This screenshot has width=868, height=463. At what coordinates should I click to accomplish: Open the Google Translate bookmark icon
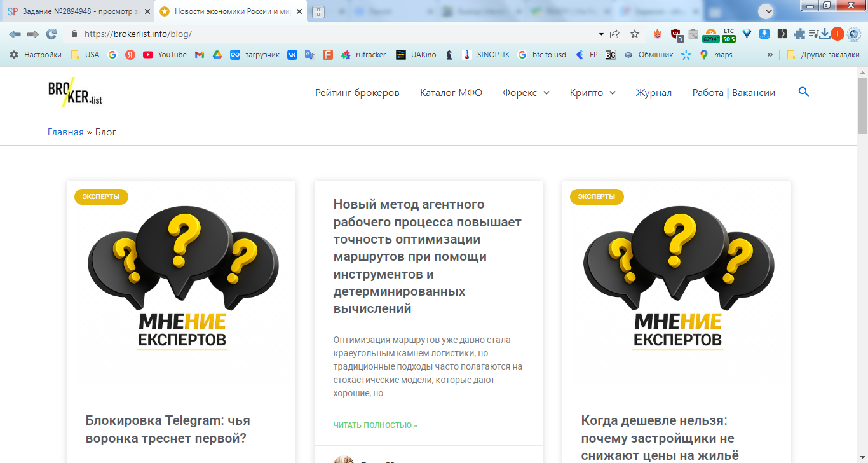(310, 55)
